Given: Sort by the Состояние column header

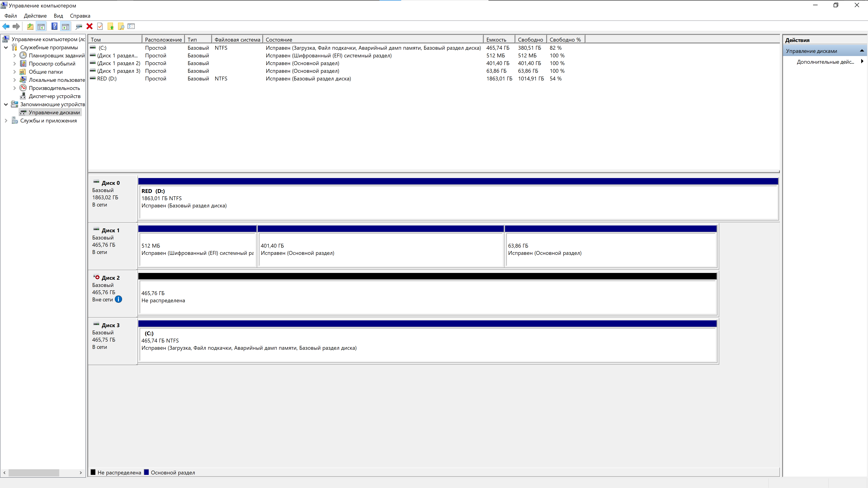Looking at the screenshot, I should (x=373, y=39).
